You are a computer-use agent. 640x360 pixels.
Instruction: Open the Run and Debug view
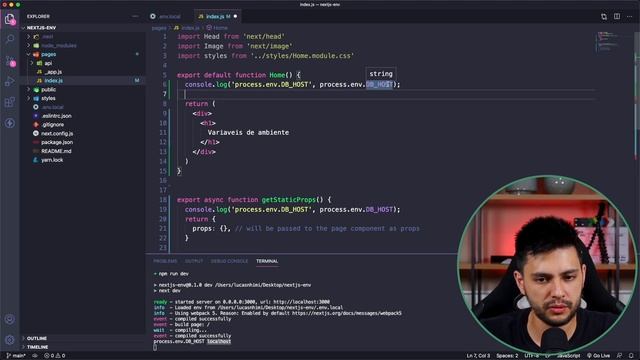click(10, 81)
